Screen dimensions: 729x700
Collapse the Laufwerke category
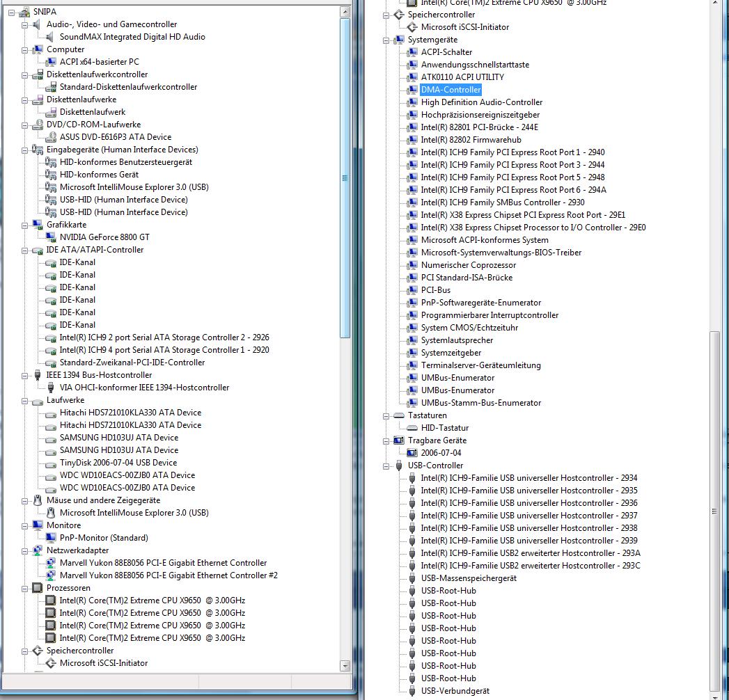click(x=25, y=400)
